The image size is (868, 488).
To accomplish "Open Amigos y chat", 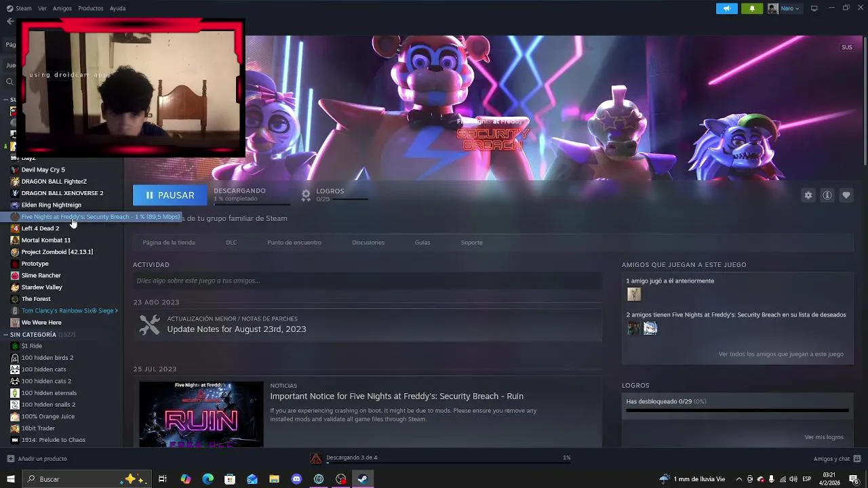I will [x=837, y=459].
